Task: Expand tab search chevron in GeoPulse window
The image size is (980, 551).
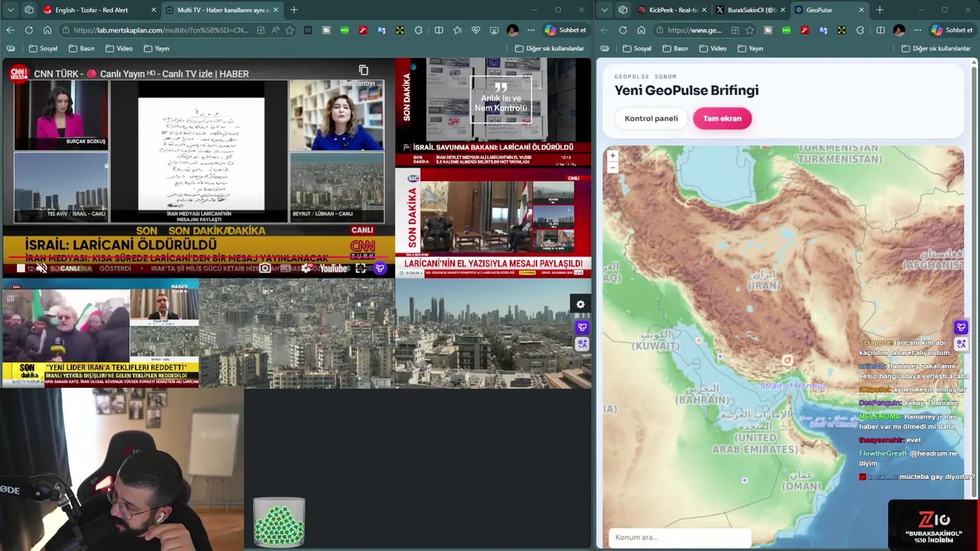Action: [x=605, y=10]
